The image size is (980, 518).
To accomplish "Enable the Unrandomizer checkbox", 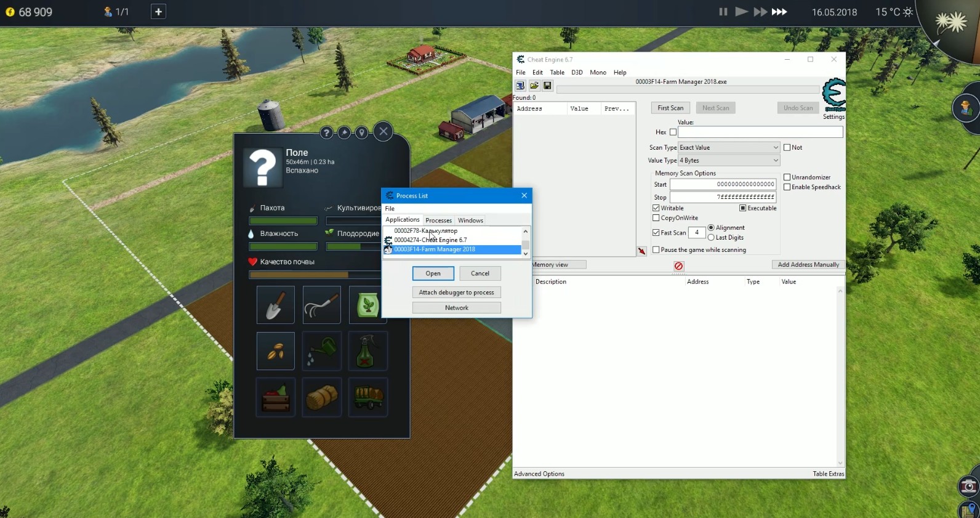I will (x=787, y=177).
